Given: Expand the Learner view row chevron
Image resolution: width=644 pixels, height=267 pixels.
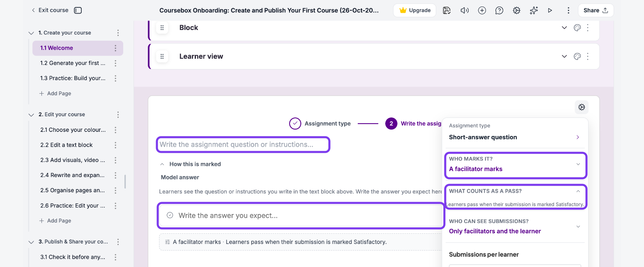Looking at the screenshot, I should 564,56.
